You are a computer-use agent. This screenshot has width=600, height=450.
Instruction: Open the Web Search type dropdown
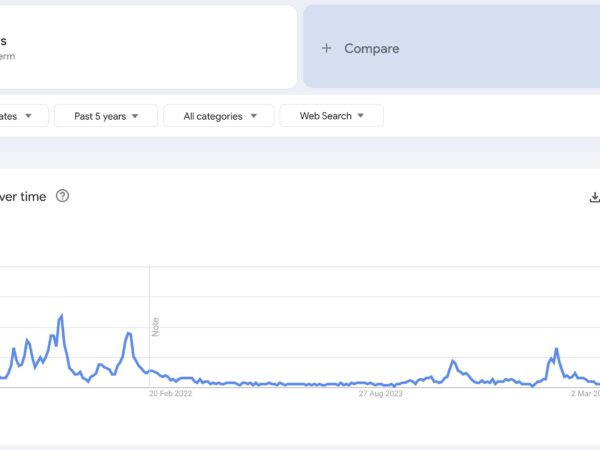331,116
